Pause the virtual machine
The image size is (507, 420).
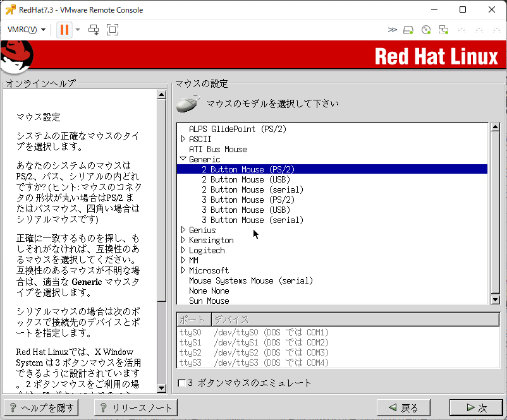coord(64,30)
